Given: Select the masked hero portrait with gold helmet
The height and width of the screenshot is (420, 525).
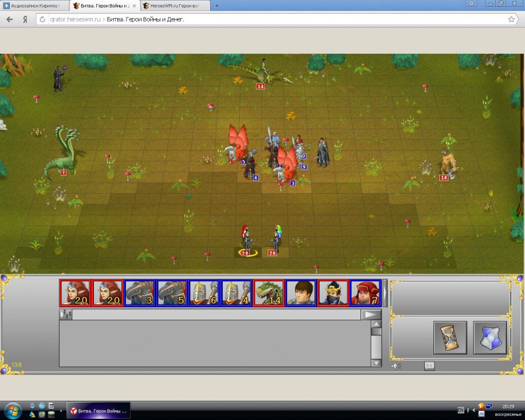Looking at the screenshot, I should click(x=333, y=293).
